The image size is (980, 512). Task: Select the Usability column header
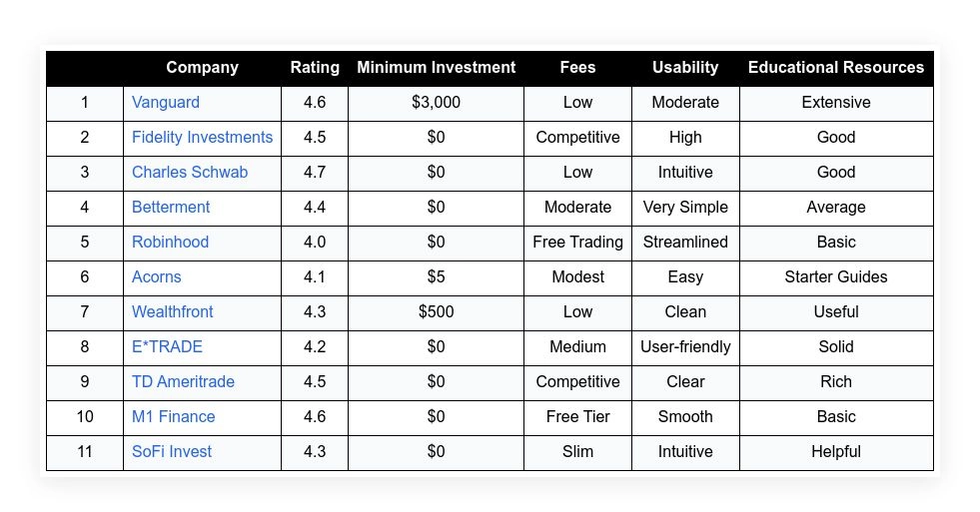pos(685,68)
